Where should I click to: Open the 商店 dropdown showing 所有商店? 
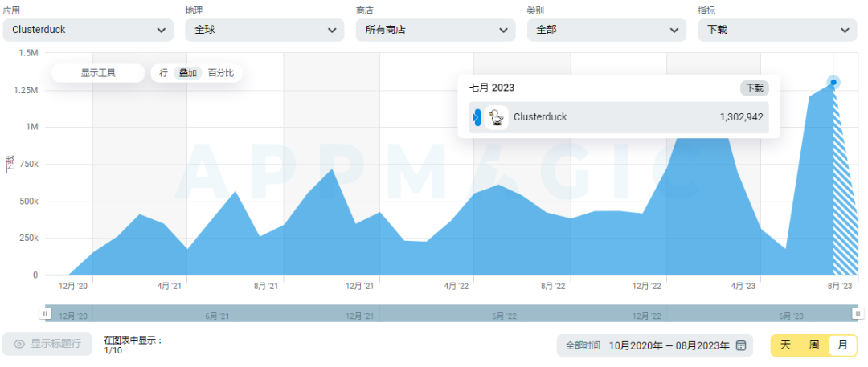(436, 30)
